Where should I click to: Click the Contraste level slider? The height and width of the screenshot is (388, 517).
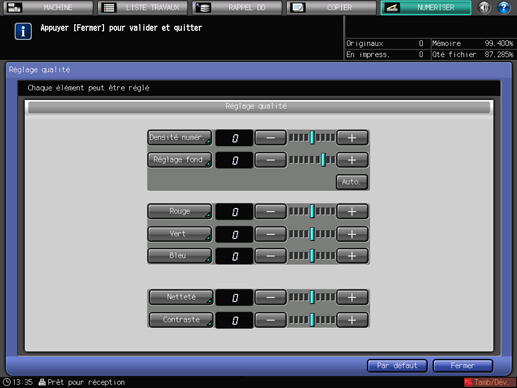click(312, 320)
